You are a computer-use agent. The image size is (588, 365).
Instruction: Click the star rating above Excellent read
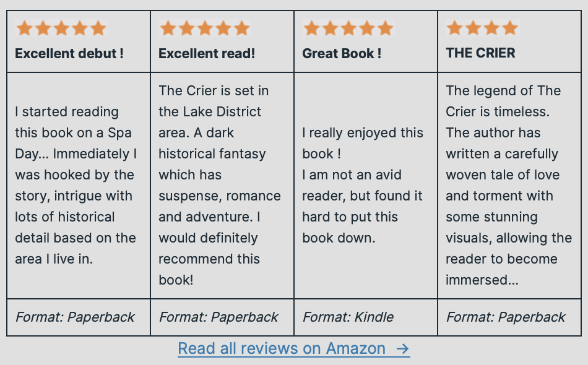point(205,28)
